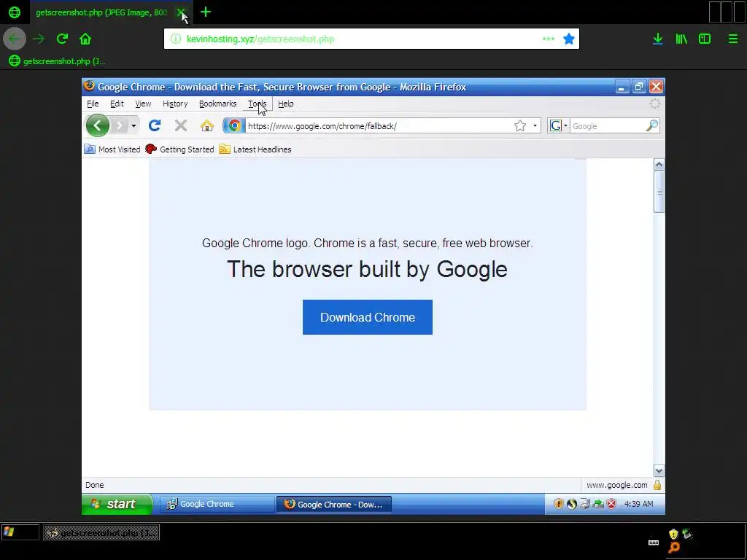This screenshot has width=747, height=560.
Task: Click the inner page scrollbar up arrow
Action: (x=659, y=165)
